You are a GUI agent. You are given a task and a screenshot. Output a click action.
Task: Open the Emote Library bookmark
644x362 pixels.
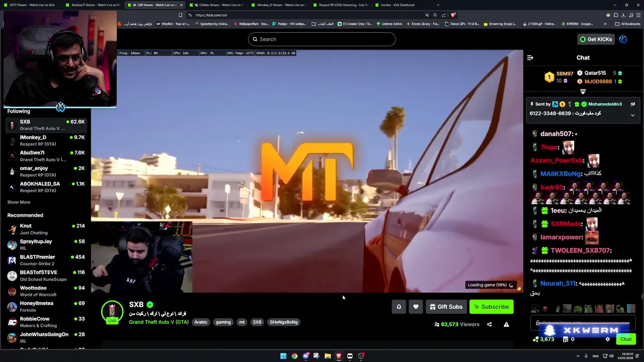point(422,24)
